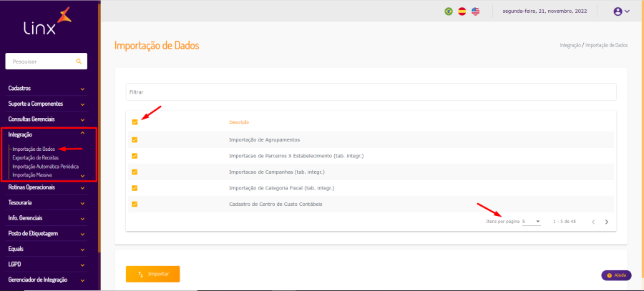
Task: Open the Ajuda help button
Action: 616,275
